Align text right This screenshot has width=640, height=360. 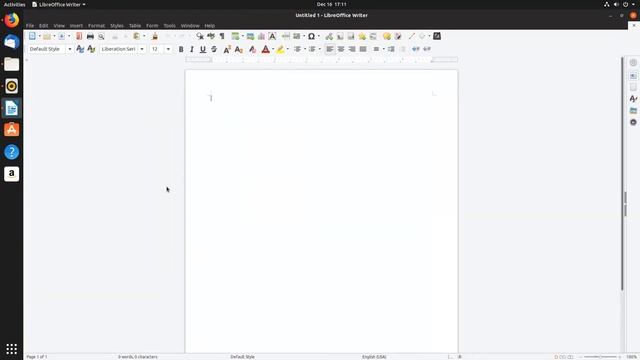click(x=352, y=49)
